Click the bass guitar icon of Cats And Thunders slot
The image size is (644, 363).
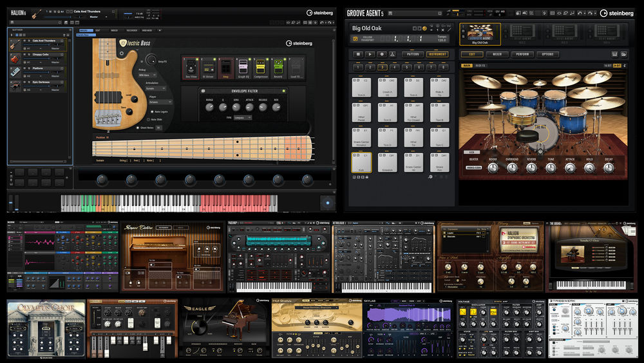[x=15, y=44]
